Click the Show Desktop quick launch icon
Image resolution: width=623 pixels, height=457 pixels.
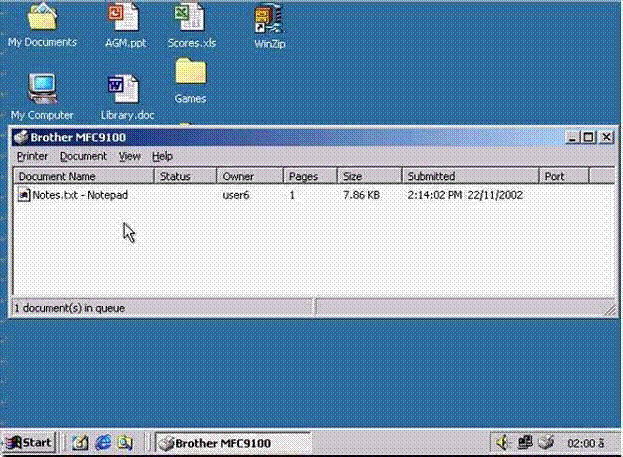(x=80, y=442)
